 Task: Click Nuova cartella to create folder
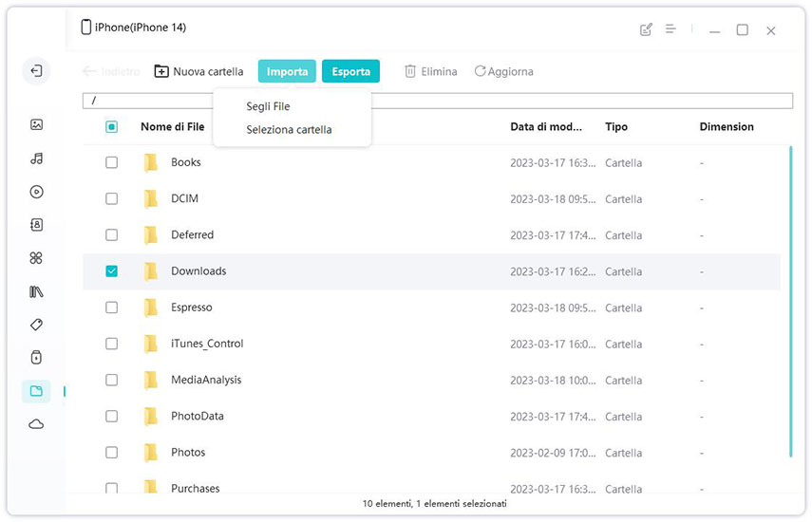tap(198, 71)
